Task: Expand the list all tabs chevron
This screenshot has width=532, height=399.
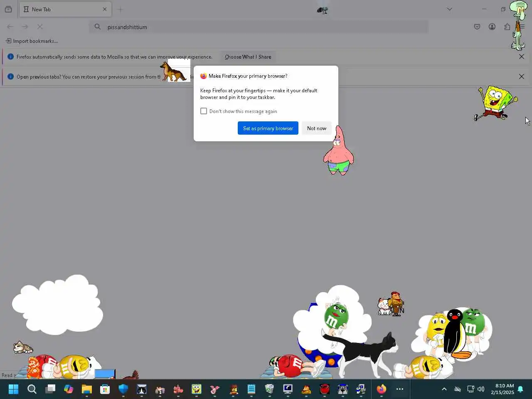Action: tap(449, 9)
